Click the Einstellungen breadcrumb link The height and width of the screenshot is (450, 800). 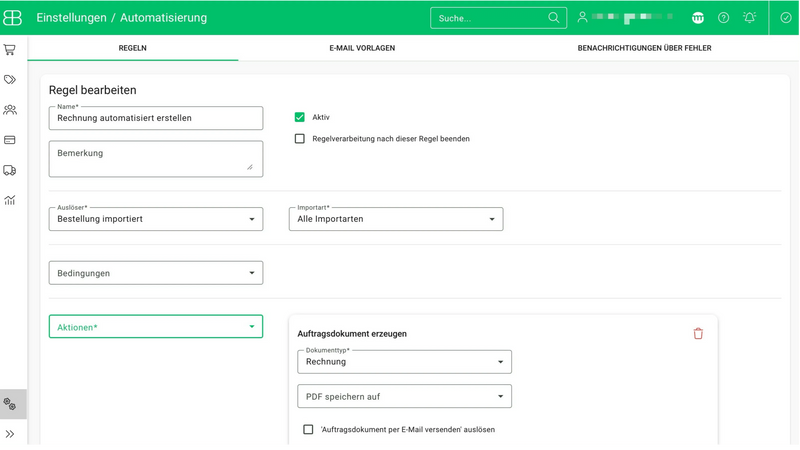(71, 18)
